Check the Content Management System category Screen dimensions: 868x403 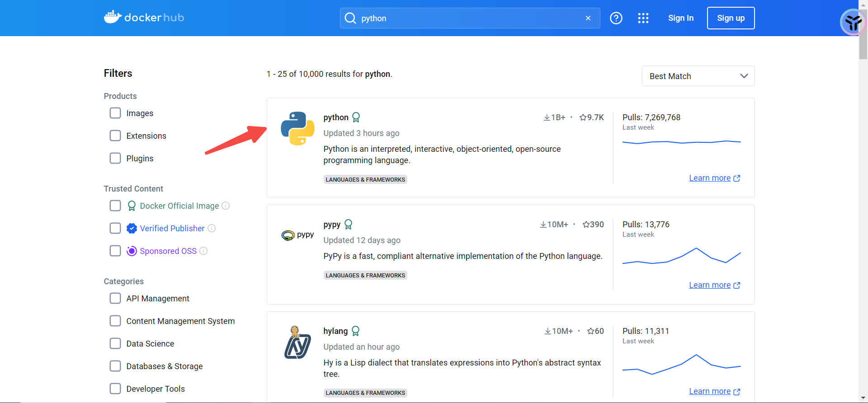pos(115,321)
